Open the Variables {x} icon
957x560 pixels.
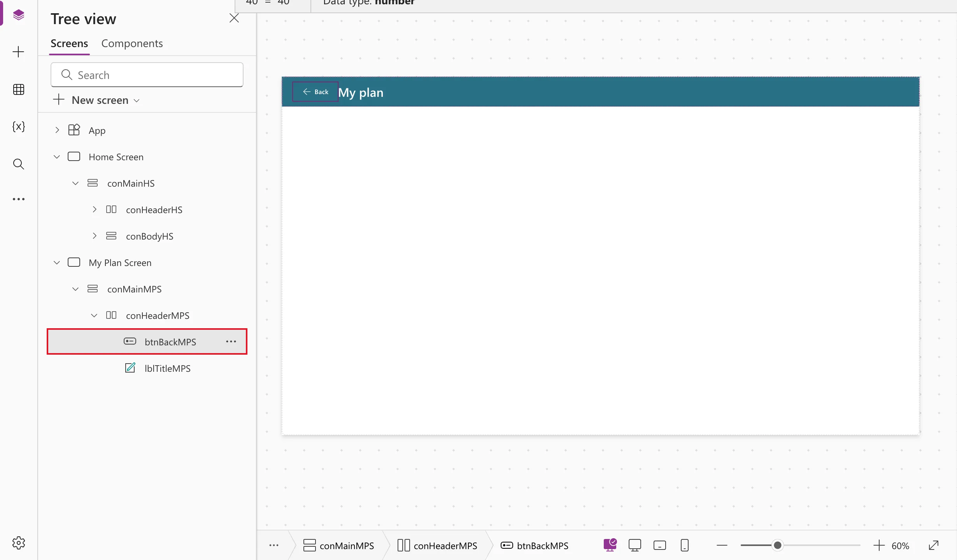(x=18, y=127)
